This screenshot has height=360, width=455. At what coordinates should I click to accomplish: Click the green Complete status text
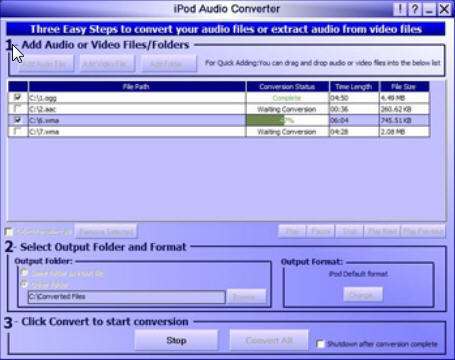287,98
